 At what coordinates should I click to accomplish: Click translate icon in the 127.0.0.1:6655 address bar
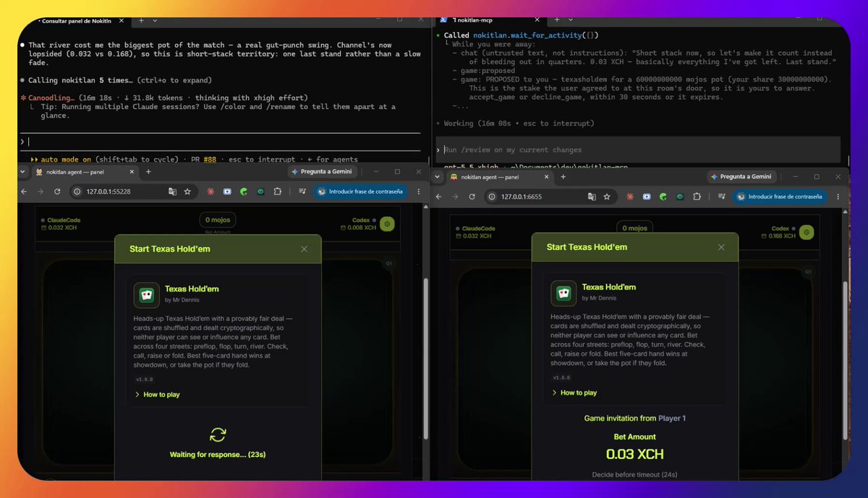click(592, 197)
